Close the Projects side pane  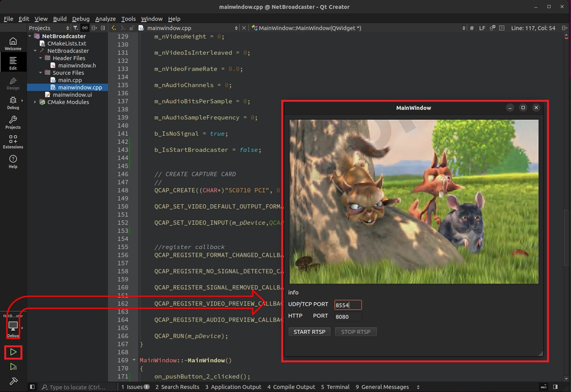click(x=103, y=28)
